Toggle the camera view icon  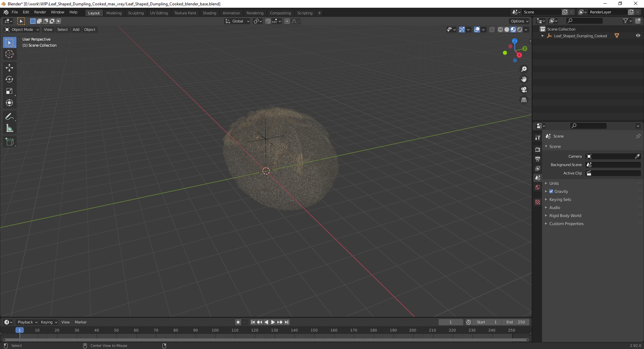(524, 90)
